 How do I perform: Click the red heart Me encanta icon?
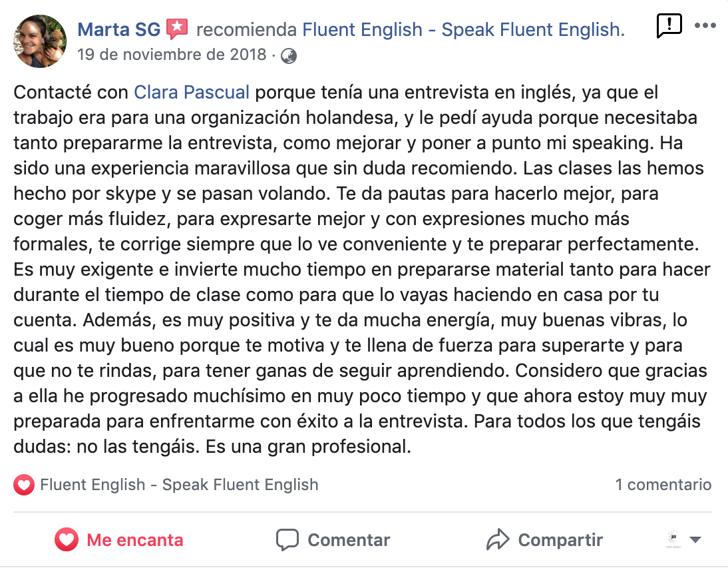(x=67, y=539)
